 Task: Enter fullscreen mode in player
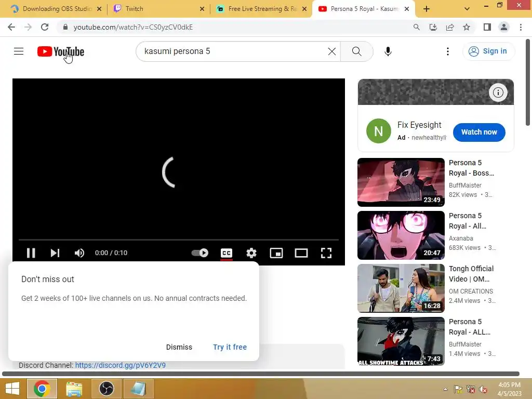(326, 253)
